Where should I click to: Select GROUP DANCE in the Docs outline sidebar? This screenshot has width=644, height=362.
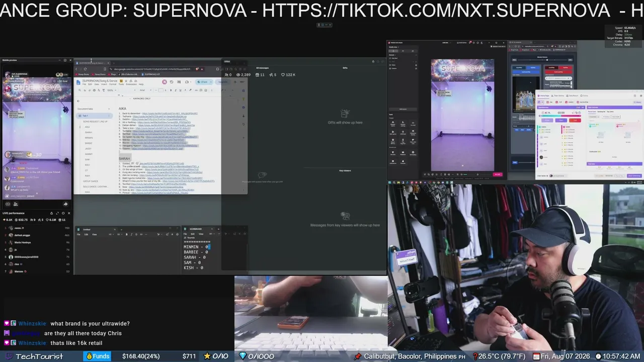pyautogui.click(x=91, y=181)
